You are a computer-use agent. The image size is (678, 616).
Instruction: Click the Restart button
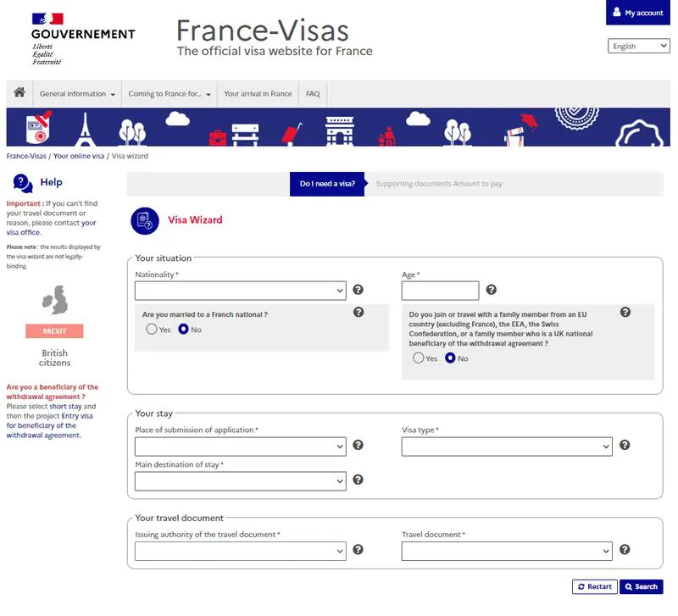click(594, 586)
